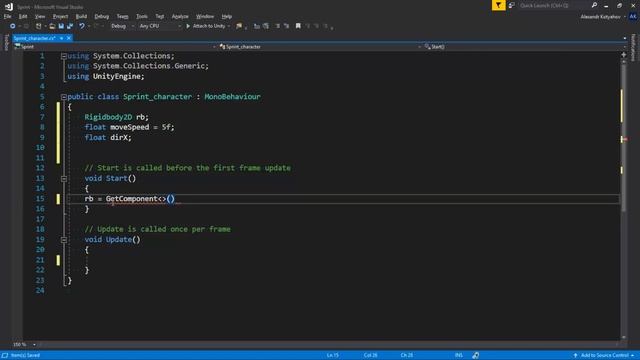The height and width of the screenshot is (360, 640).
Task: Open the Attach to Unity dropdown arrow
Action: [229, 26]
